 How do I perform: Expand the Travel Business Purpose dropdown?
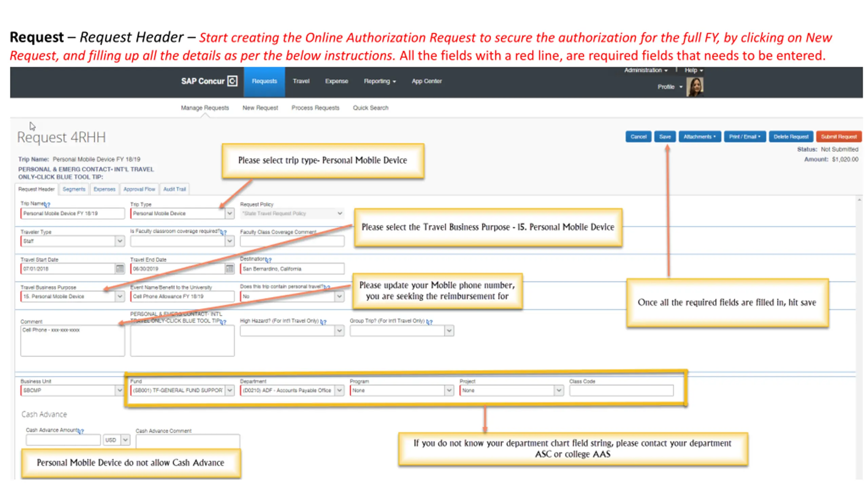[119, 297]
